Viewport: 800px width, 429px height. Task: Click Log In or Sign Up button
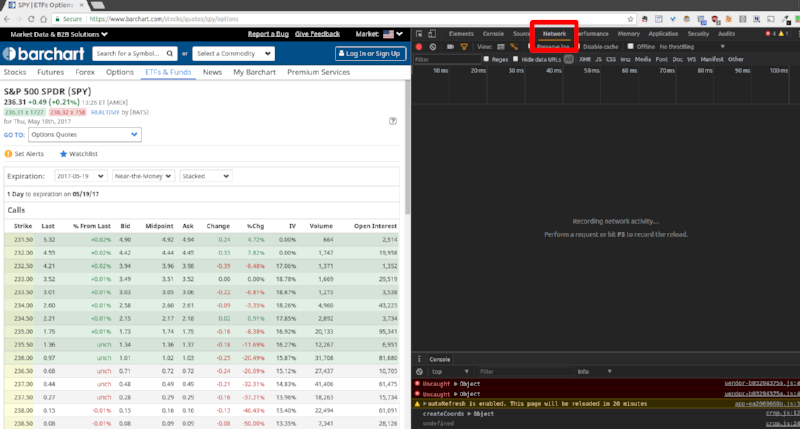[370, 54]
